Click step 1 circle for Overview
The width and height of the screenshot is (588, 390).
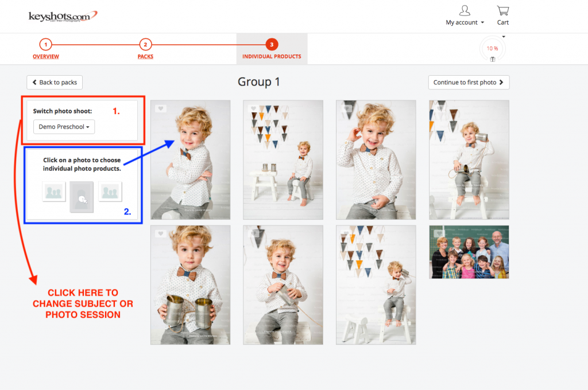point(45,44)
